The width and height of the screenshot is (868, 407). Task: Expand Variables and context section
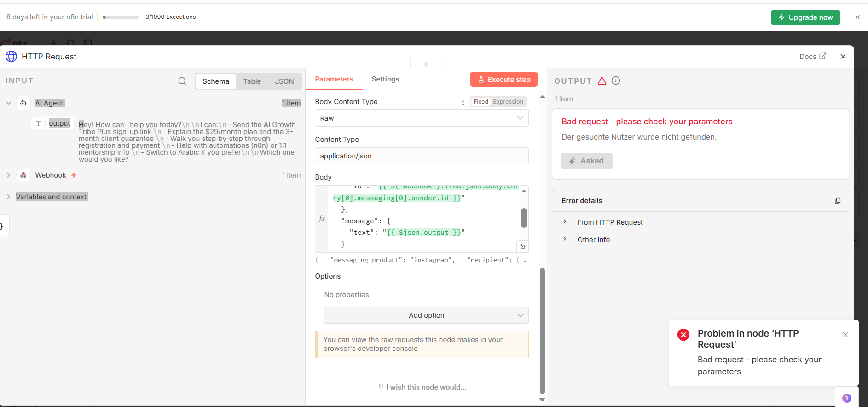[x=9, y=197]
